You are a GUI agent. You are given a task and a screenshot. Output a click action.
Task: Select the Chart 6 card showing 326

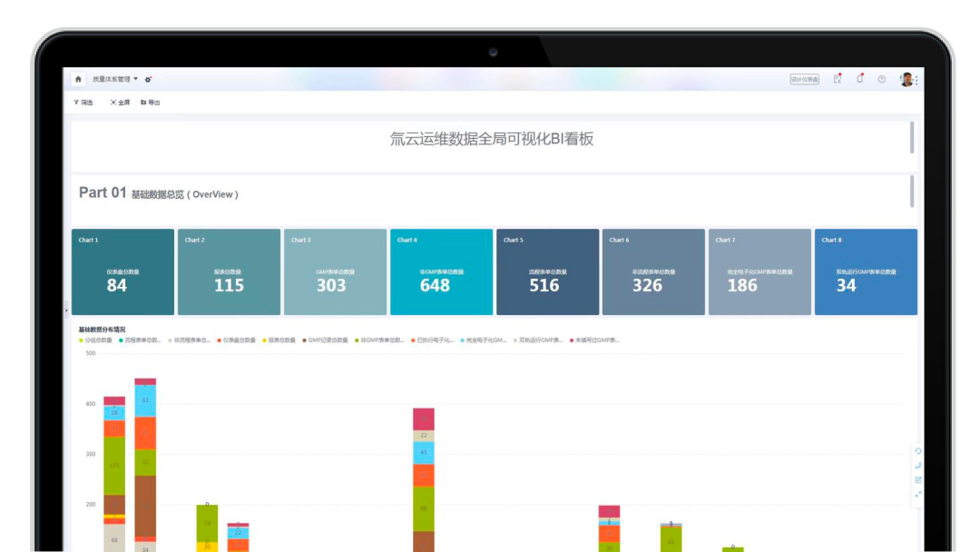click(653, 272)
